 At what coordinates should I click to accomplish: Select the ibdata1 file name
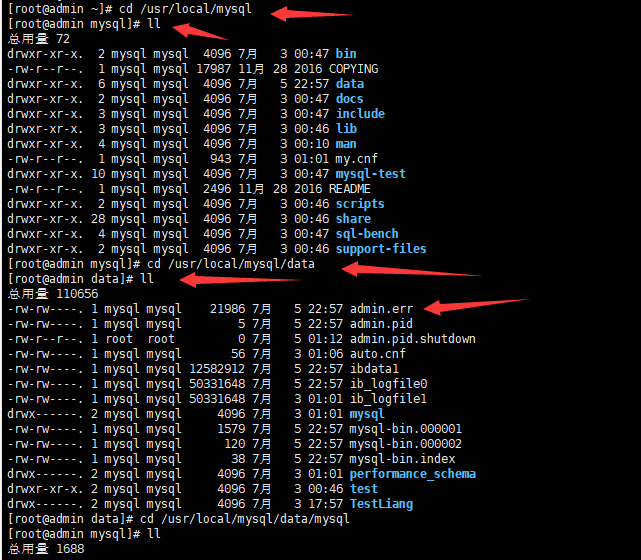click(x=374, y=369)
